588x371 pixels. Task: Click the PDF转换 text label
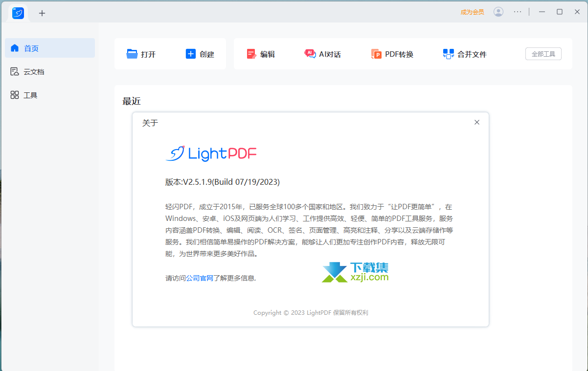point(399,54)
